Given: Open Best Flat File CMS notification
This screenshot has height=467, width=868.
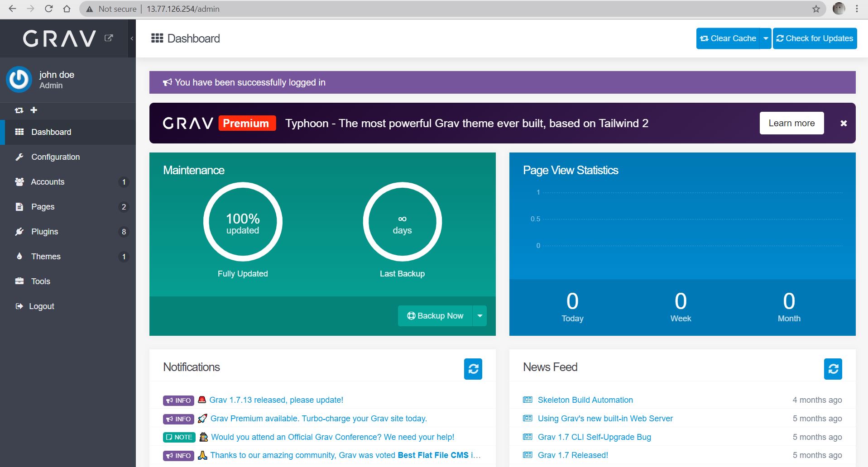Looking at the screenshot, I should tap(345, 455).
